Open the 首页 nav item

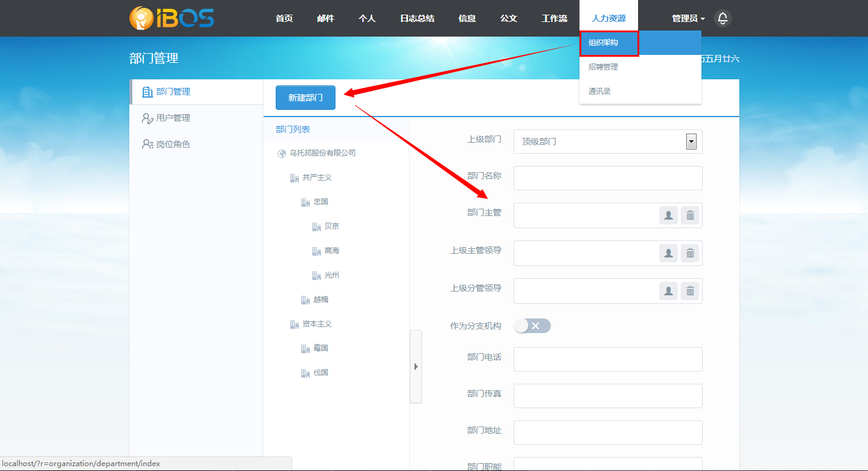[284, 18]
